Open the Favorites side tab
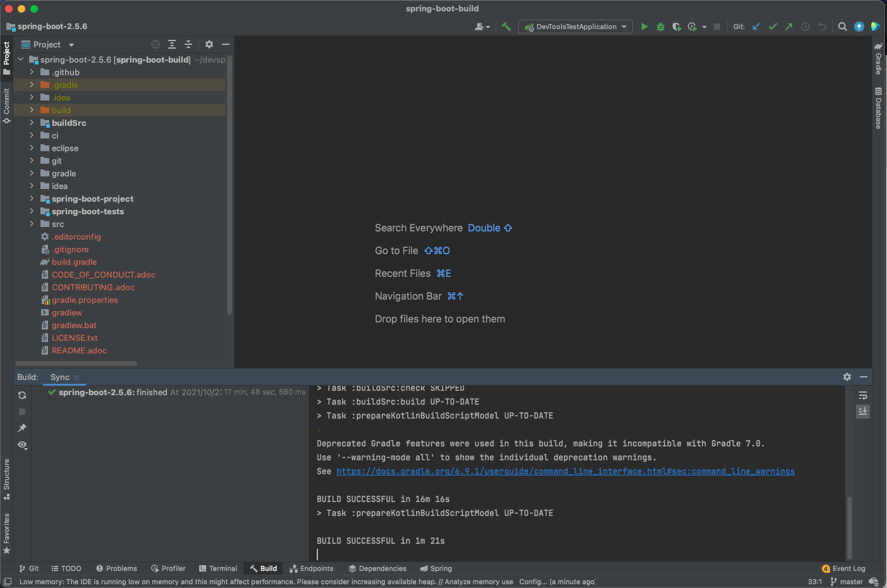Viewport: 887px width, 588px height. [x=6, y=534]
